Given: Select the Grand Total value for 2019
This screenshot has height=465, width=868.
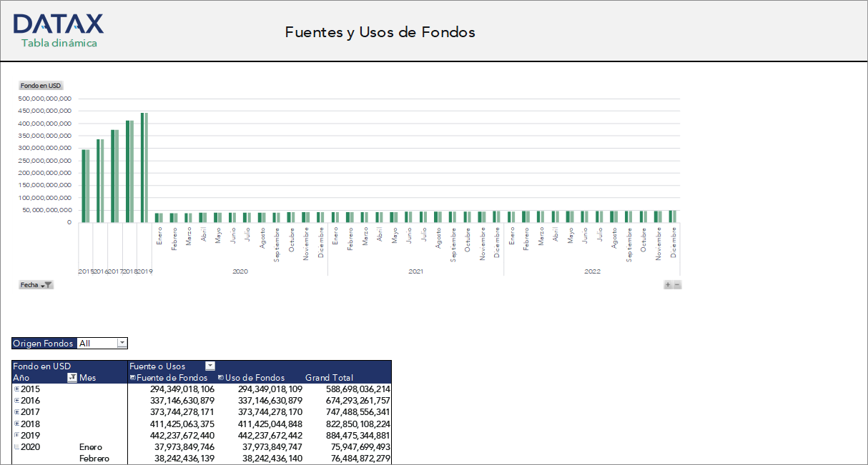Looking at the screenshot, I should tap(357, 435).
